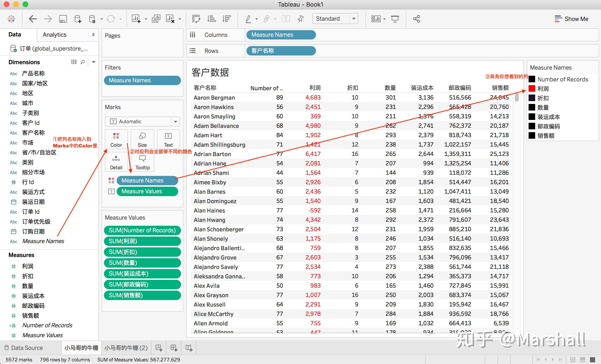Image resolution: width=601 pixels, height=364 pixels.
Task: Select the red 利润 legend swatch
Action: click(532, 89)
